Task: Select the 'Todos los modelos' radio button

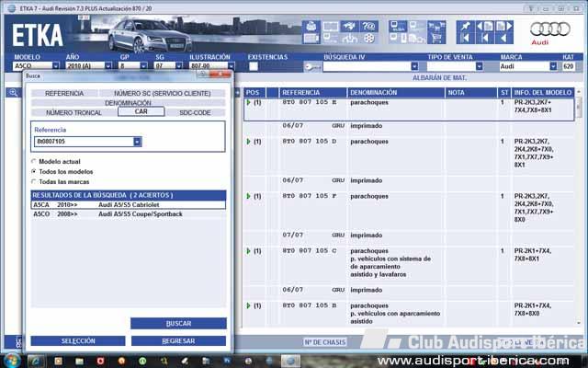Action: tap(34, 172)
